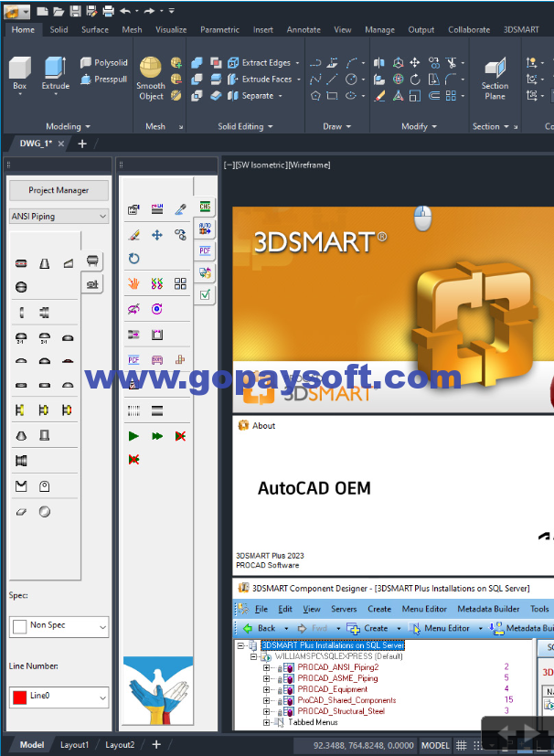Click Menu Editor toolbar button
The image size is (554, 756).
[x=439, y=628]
